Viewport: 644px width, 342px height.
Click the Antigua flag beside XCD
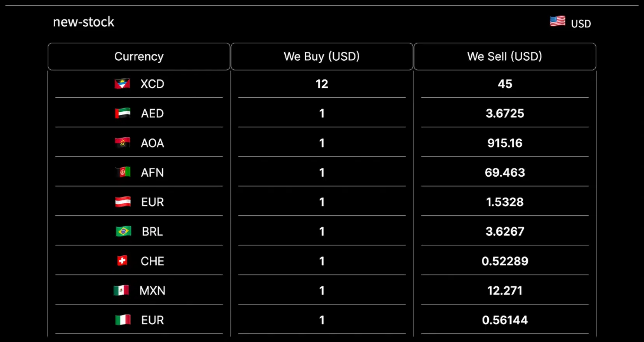pyautogui.click(x=122, y=84)
